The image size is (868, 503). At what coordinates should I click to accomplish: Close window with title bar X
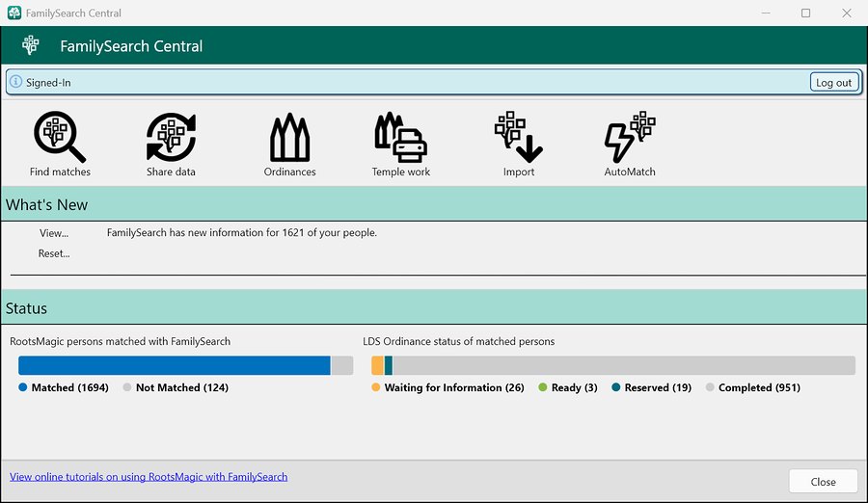(847, 13)
